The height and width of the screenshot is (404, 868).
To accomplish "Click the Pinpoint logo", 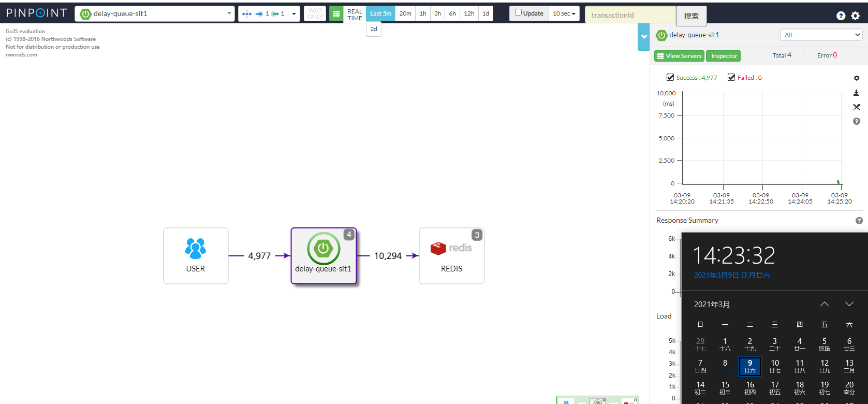I will 36,13.
